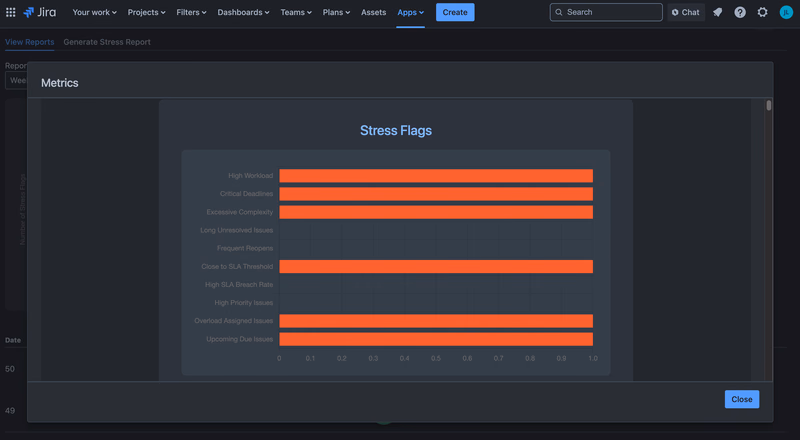800x440 pixels.
Task: Click the Frequent Reopens label
Action: click(245, 249)
